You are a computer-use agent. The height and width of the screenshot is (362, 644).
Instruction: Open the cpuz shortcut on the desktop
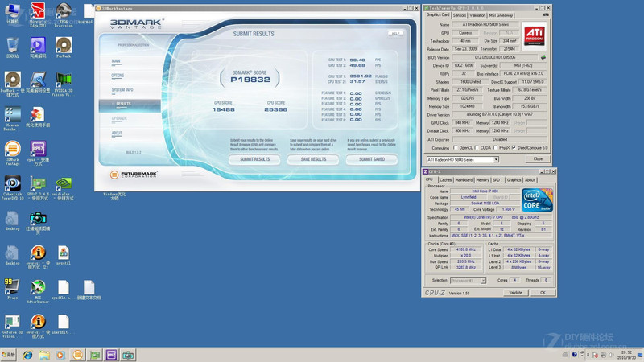pyautogui.click(x=38, y=153)
